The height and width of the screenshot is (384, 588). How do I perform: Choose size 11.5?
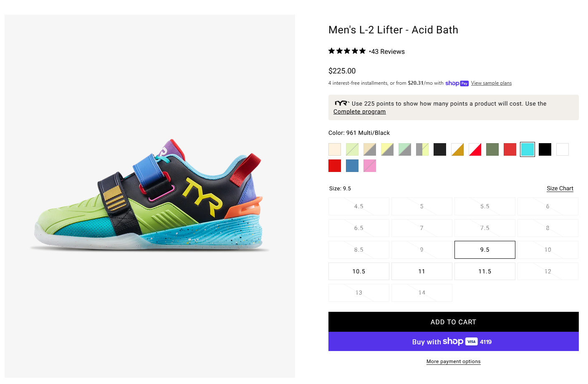pos(485,271)
